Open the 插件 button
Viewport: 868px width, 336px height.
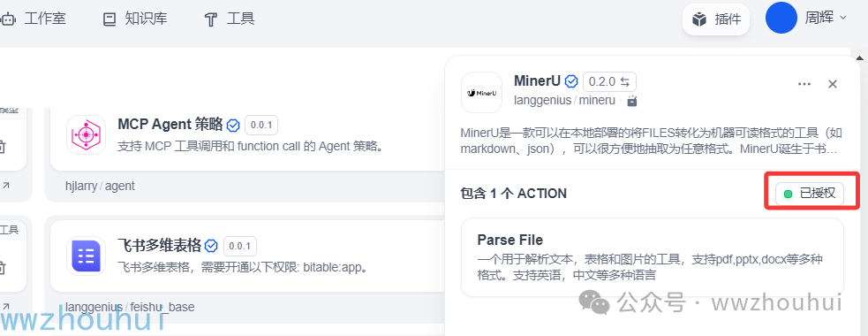(716, 19)
